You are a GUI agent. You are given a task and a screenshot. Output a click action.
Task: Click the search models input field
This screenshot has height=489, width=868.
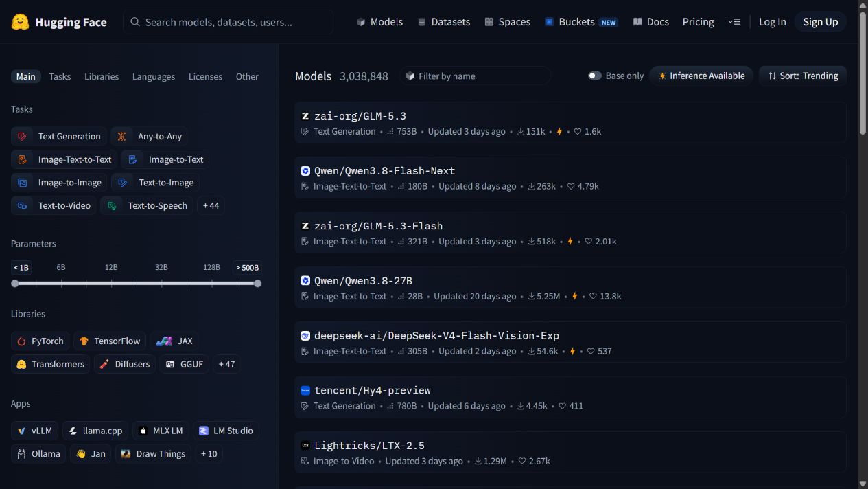pos(228,22)
